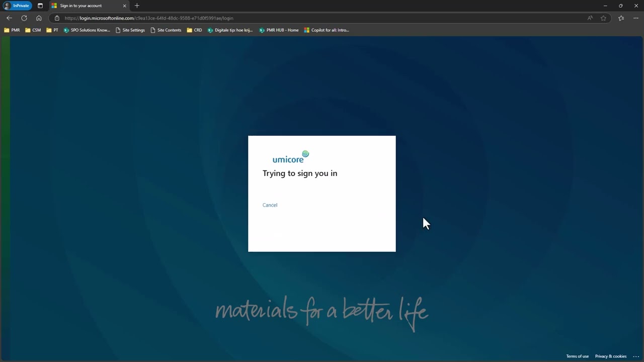Refresh the page
This screenshot has height=362, width=644.
(x=24, y=18)
